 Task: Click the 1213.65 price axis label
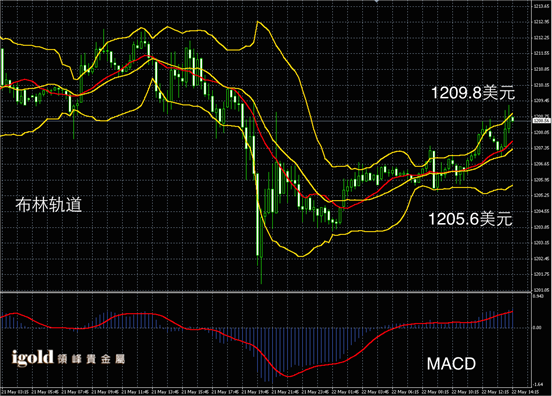tap(542, 6)
